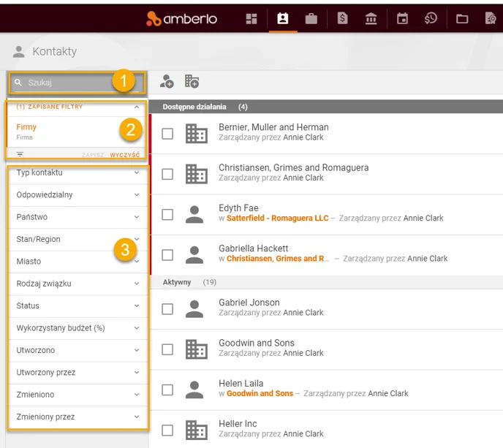Open Christiansen, Grimes and R... company link
This screenshot has height=448, width=503.
point(278,259)
